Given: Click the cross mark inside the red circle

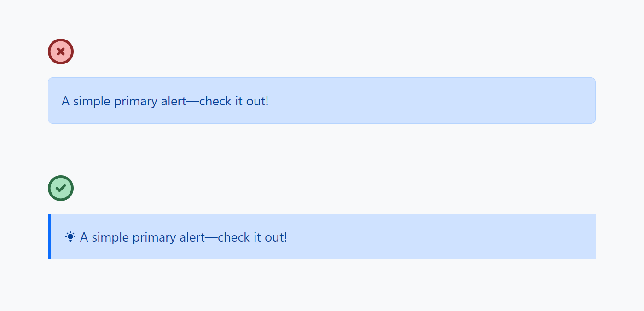Looking at the screenshot, I should pyautogui.click(x=61, y=52).
